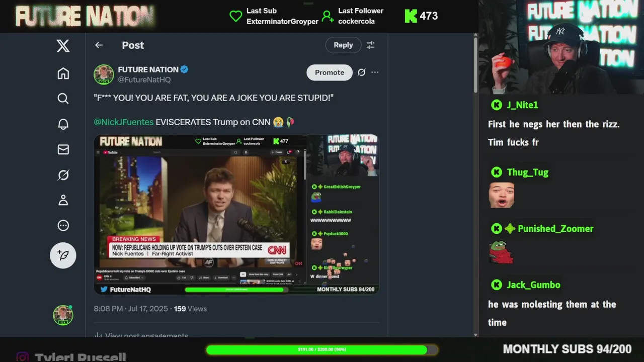Click Kick badge beside J_Nite1
This screenshot has width=644, height=362.
[497, 105]
